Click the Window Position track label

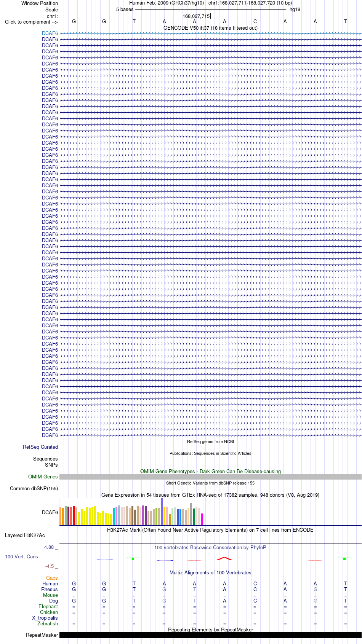pyautogui.click(x=40, y=3)
